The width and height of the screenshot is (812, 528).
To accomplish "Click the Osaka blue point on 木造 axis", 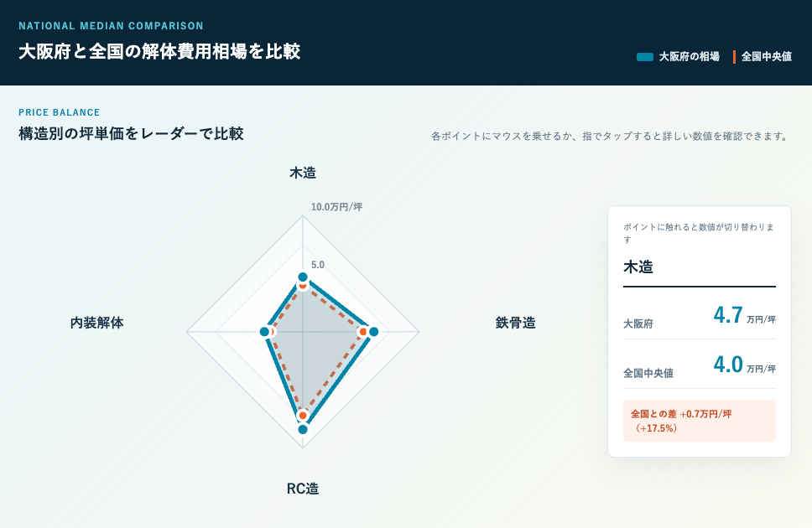I will tap(303, 277).
